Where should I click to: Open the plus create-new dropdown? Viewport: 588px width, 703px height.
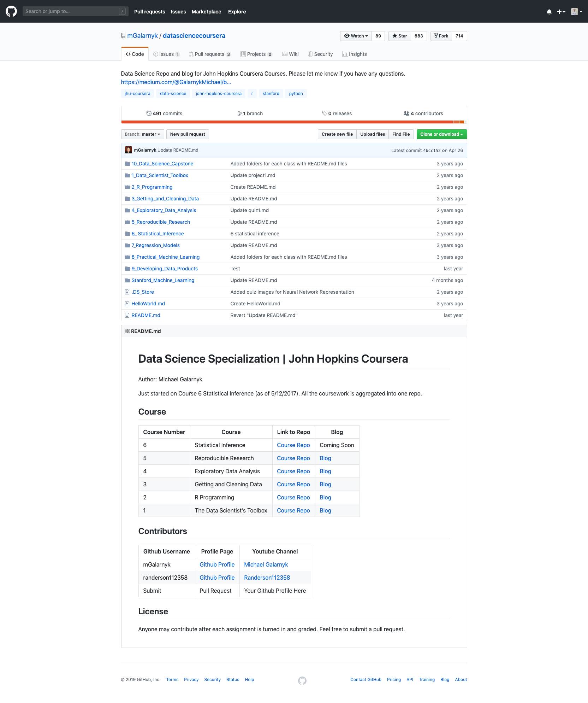point(561,12)
